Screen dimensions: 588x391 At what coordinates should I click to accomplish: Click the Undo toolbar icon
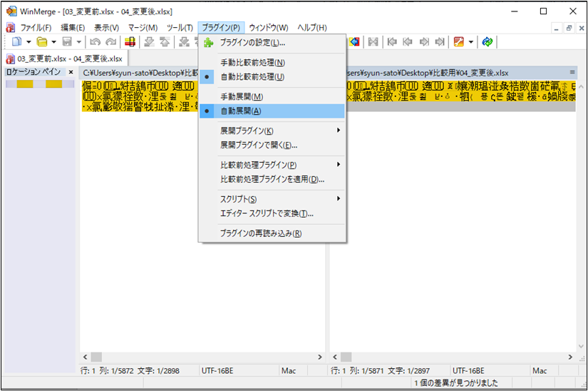point(95,42)
